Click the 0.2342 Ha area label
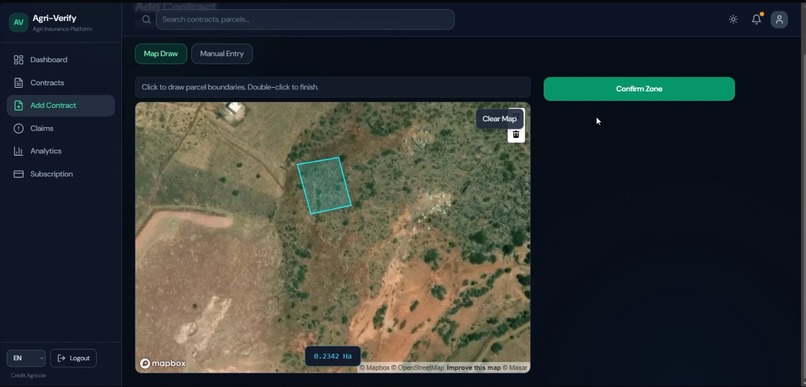Image resolution: width=806 pixels, height=387 pixels. (333, 356)
